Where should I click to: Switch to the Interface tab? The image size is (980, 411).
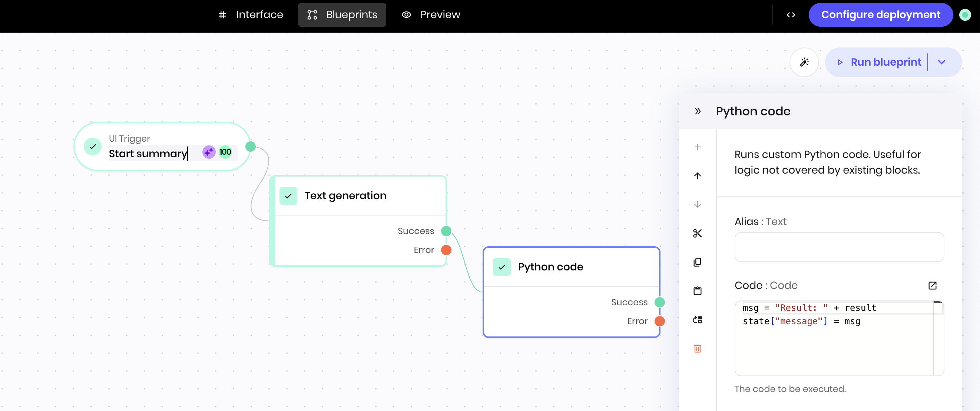coord(251,15)
